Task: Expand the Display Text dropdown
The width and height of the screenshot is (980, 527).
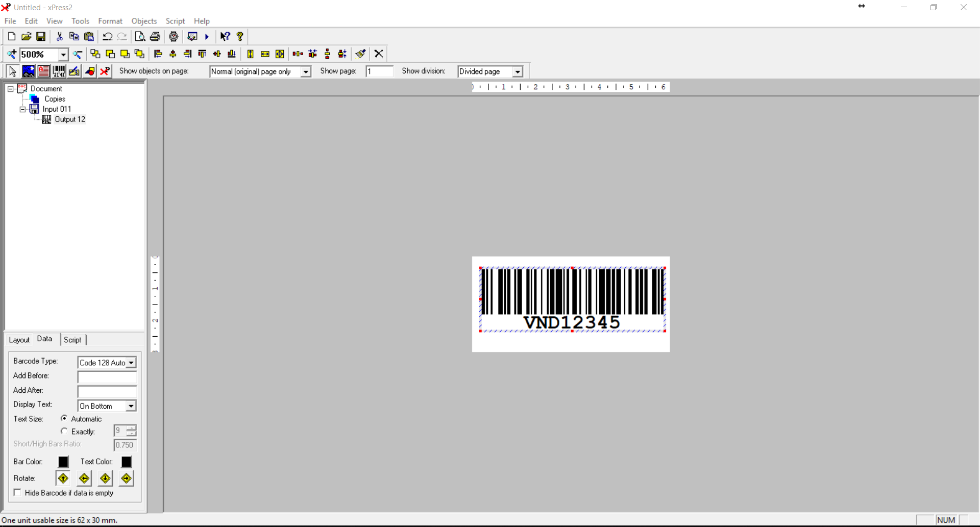Action: pos(131,406)
